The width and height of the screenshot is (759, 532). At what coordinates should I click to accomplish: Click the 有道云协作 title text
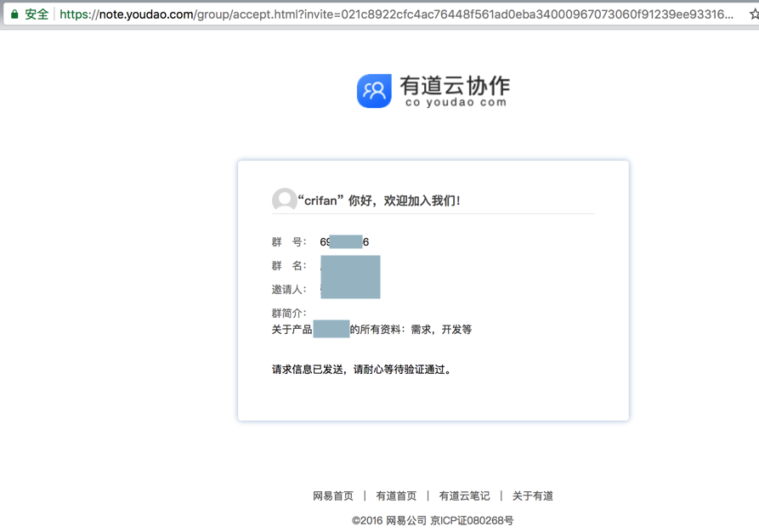pyautogui.click(x=455, y=86)
